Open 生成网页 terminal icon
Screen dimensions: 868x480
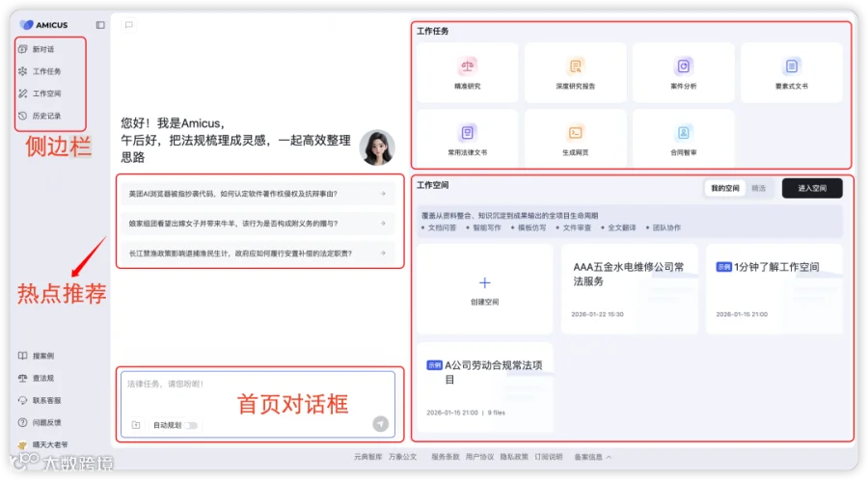[575, 133]
